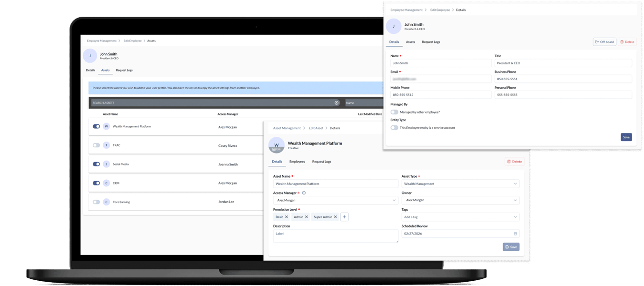This screenshot has height=286, width=644.
Task: Enable the TRAC asset toggle
Action: click(x=95, y=145)
